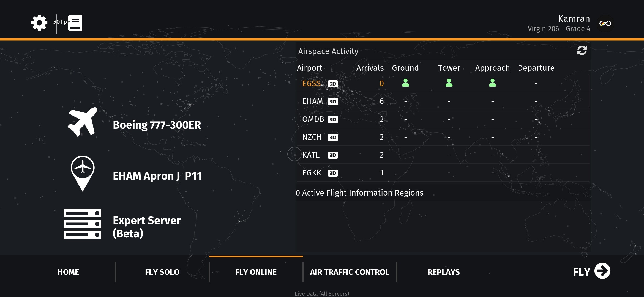This screenshot has width=644, height=297.
Task: Click the EGSS Approach controller icon
Action: (492, 83)
